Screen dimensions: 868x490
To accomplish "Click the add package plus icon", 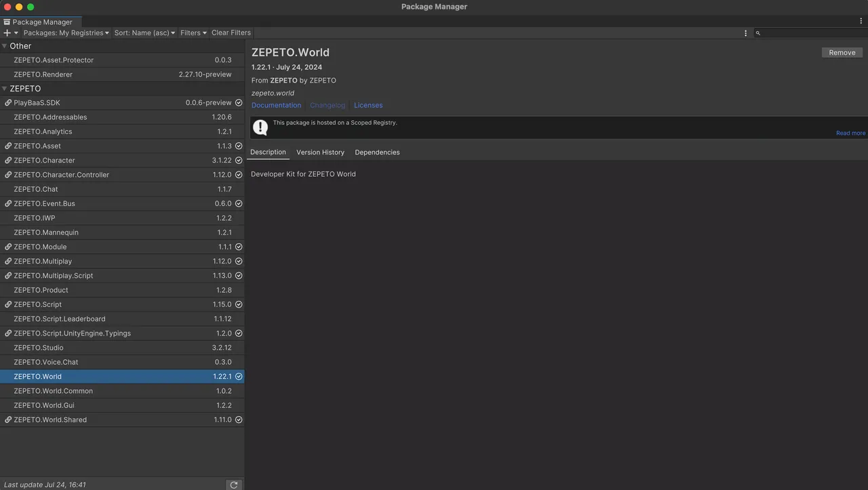I will tap(7, 32).
